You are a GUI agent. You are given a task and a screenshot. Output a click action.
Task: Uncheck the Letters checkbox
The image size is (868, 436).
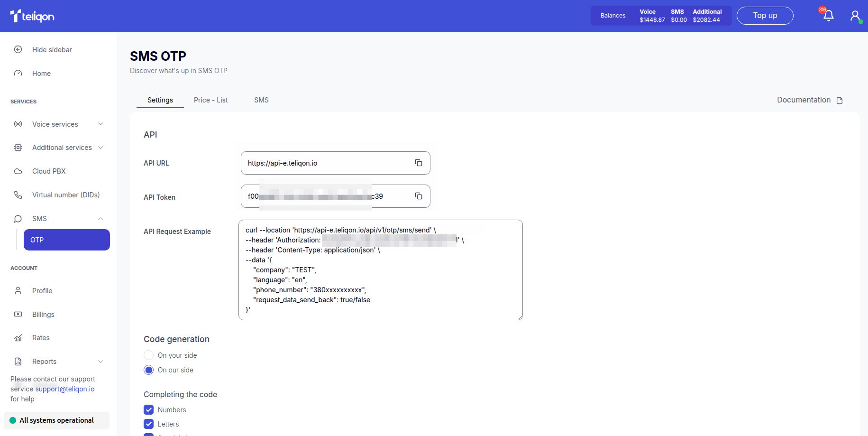(x=149, y=424)
